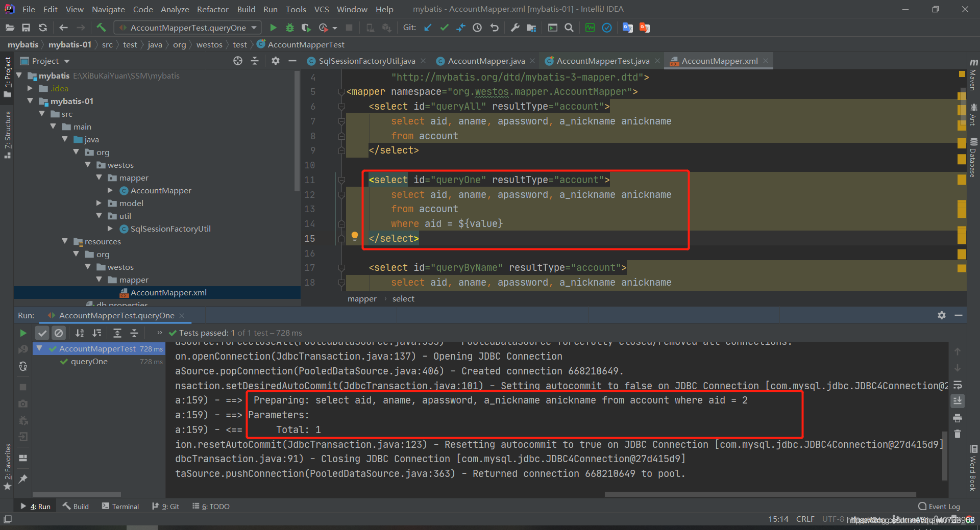Start the debug bug icon in toolbar
This screenshot has height=530, width=980.
[290, 28]
